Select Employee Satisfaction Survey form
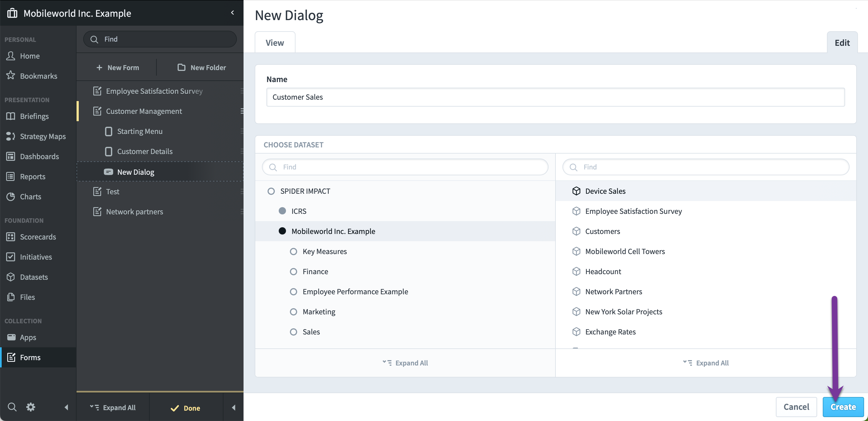 [x=160, y=91]
